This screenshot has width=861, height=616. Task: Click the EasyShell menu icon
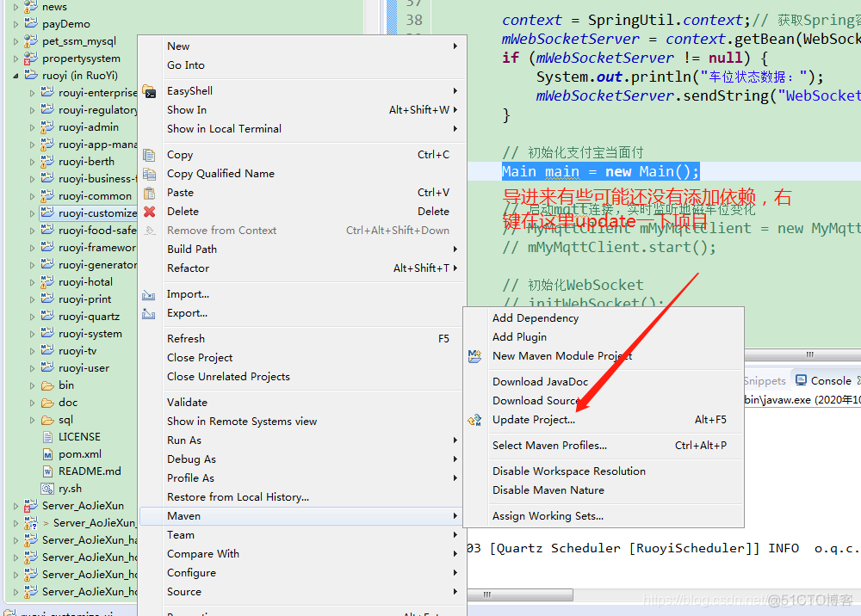click(x=149, y=91)
